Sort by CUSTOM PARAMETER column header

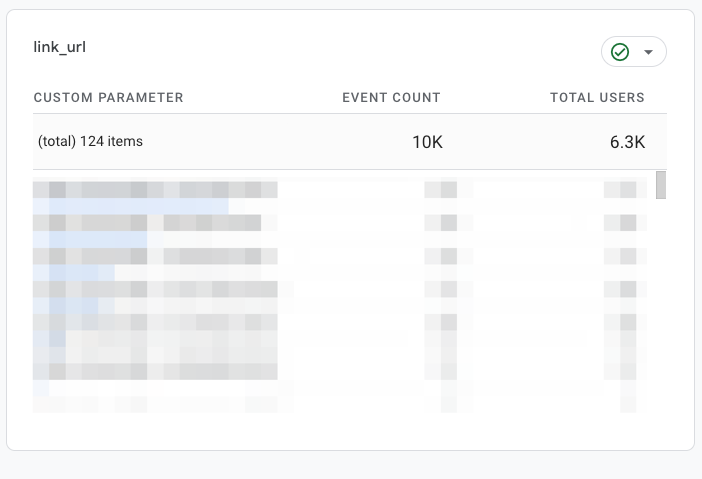[108, 98]
